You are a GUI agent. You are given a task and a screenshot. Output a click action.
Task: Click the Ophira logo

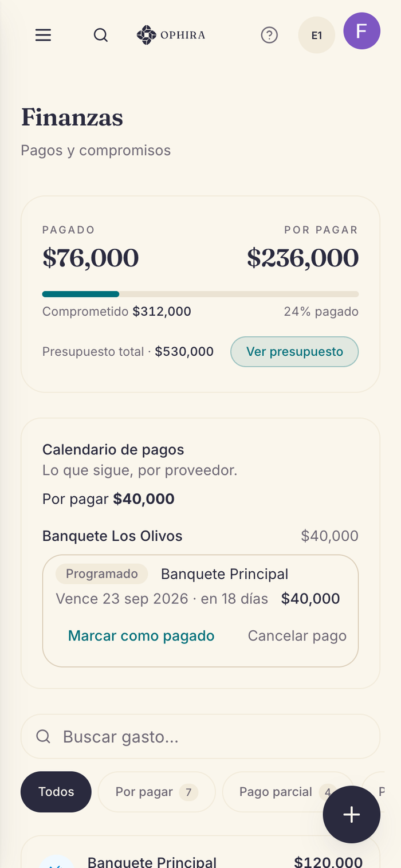[x=171, y=36]
